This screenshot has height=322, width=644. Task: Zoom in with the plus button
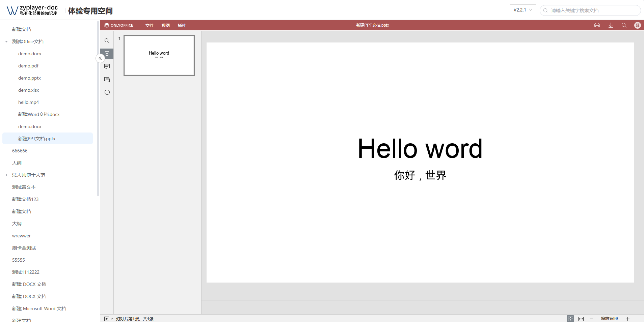pos(627,319)
